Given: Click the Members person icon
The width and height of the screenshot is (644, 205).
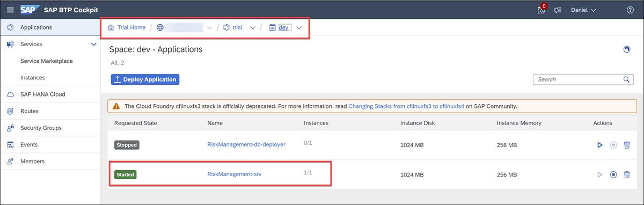Looking at the screenshot, I should [x=10, y=161].
